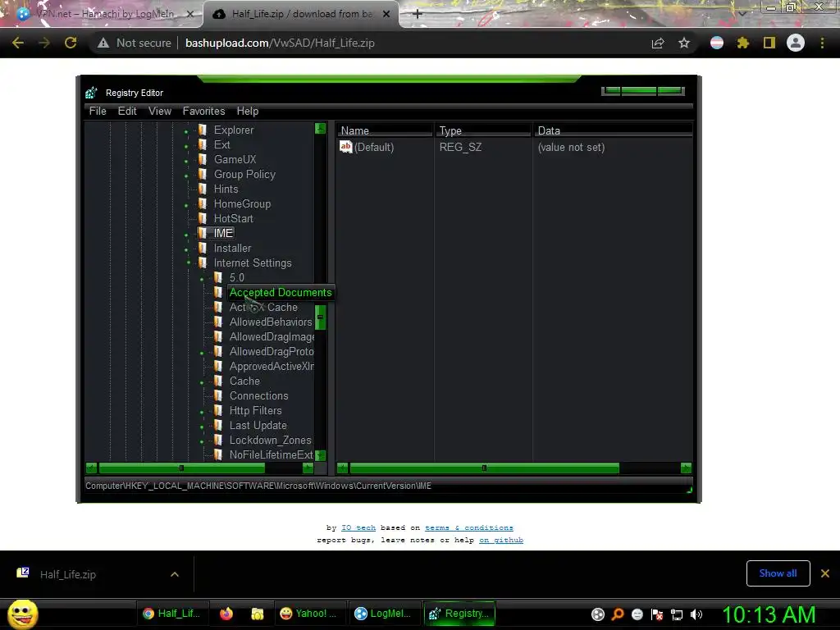840x630 pixels.
Task: Click the values pane horizontal scrollbar thumb
Action: point(484,468)
